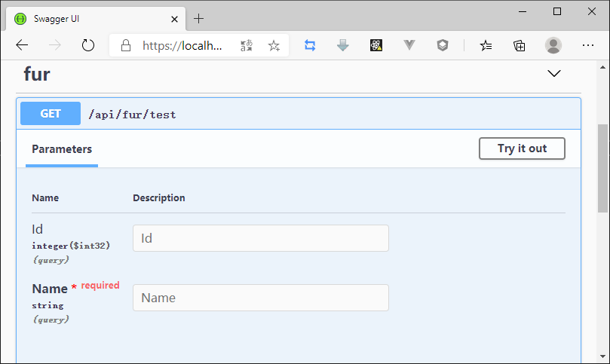
Task: Click the translate page icon
Action: click(x=247, y=45)
